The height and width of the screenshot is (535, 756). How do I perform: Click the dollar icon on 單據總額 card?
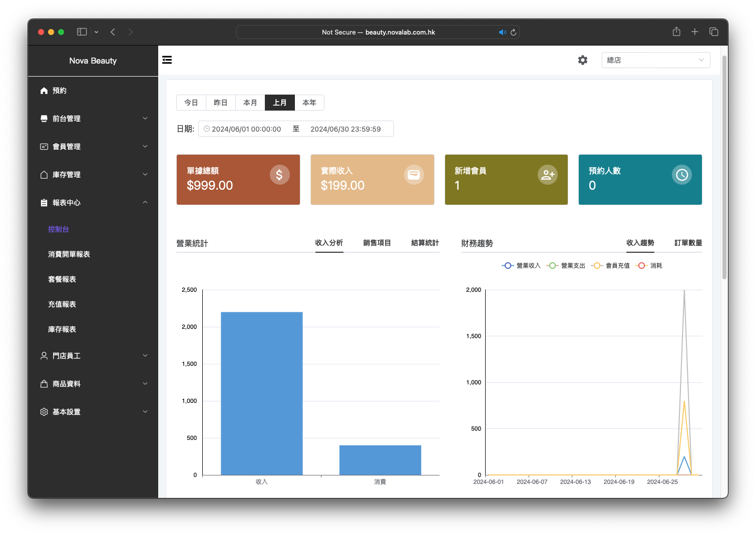280,175
